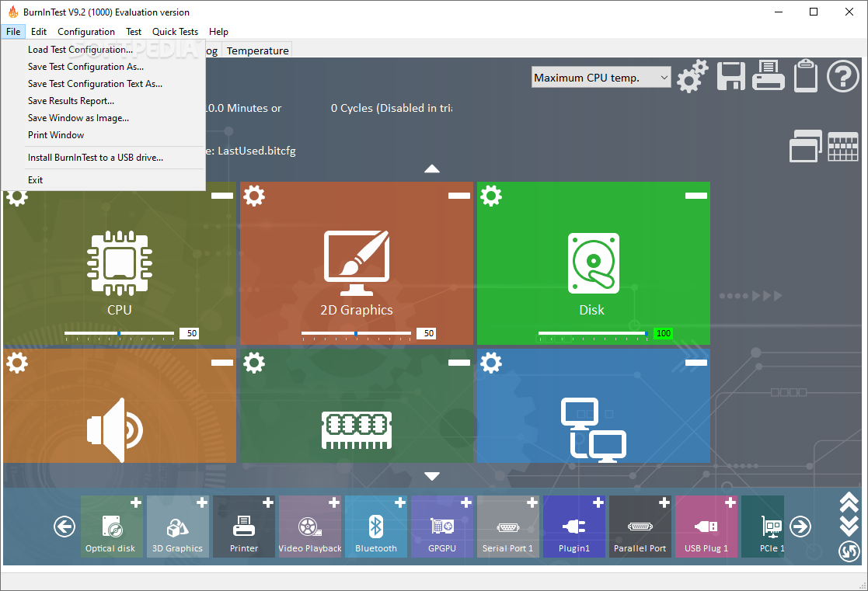Click the Sound speaker tile icon
This screenshot has height=591, width=868.
pyautogui.click(x=115, y=430)
